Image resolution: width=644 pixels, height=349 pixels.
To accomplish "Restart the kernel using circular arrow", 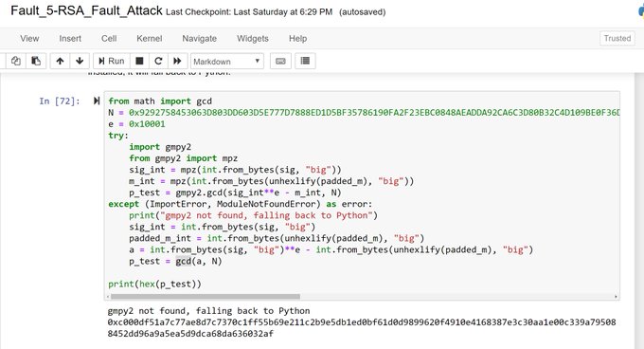I will [x=158, y=61].
